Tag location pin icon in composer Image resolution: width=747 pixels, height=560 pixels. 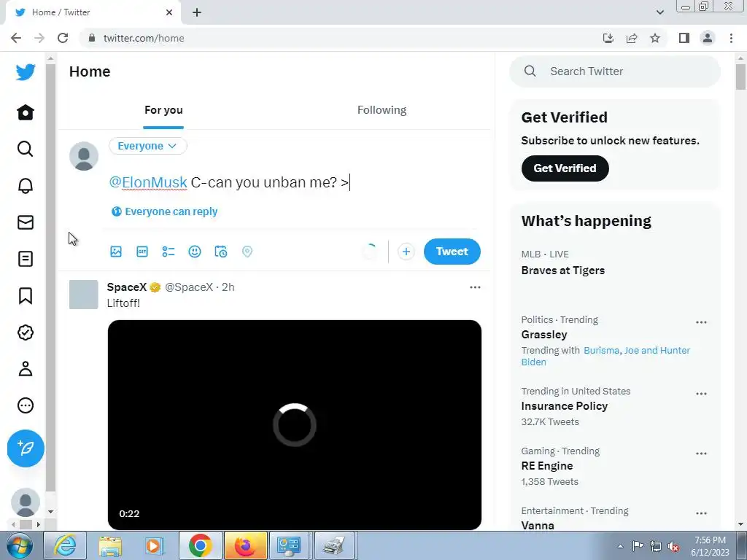point(247,252)
